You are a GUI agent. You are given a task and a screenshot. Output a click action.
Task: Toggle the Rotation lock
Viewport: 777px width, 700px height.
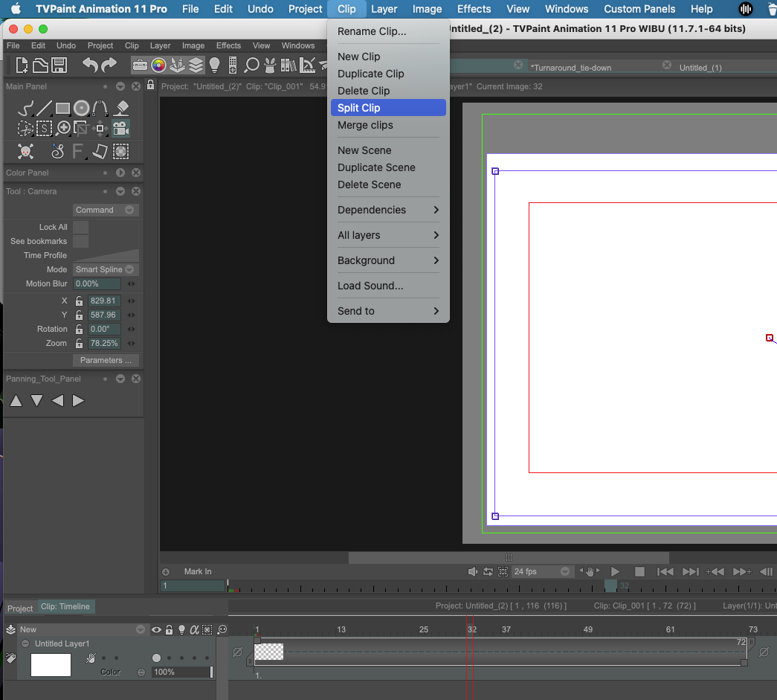tap(79, 330)
